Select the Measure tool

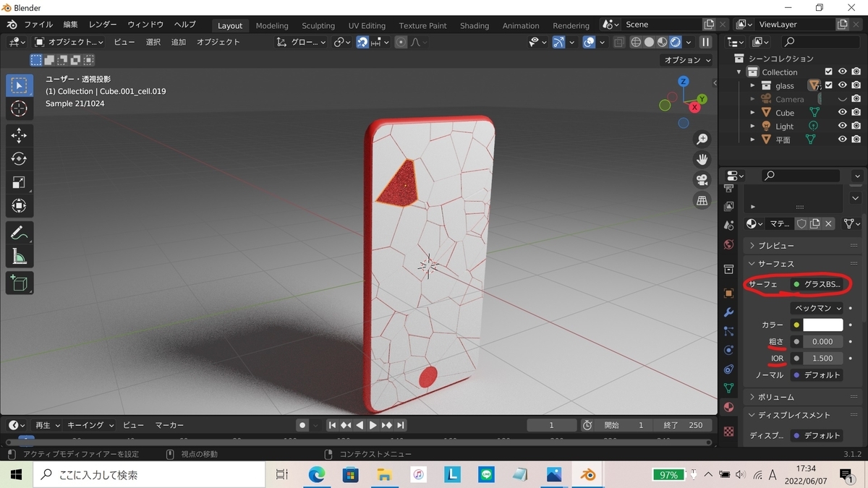(x=20, y=257)
